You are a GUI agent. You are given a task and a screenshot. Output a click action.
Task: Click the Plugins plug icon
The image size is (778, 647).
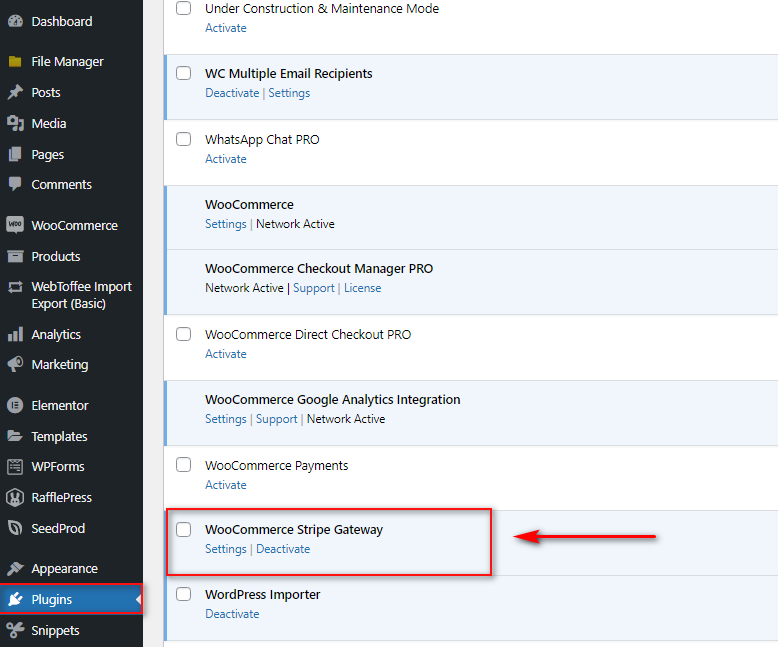pyautogui.click(x=15, y=599)
